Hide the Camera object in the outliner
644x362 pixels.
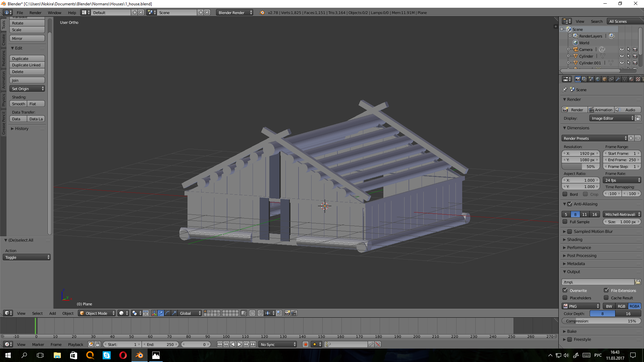click(622, 49)
